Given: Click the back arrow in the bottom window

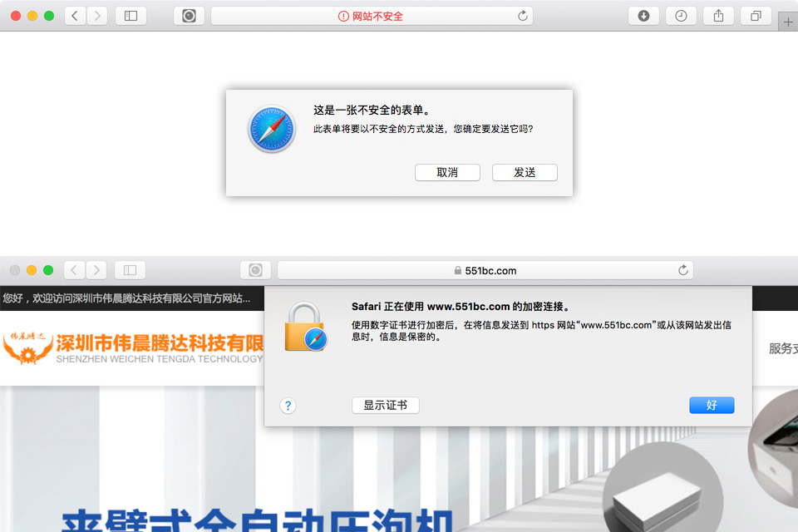Looking at the screenshot, I should point(73,269).
